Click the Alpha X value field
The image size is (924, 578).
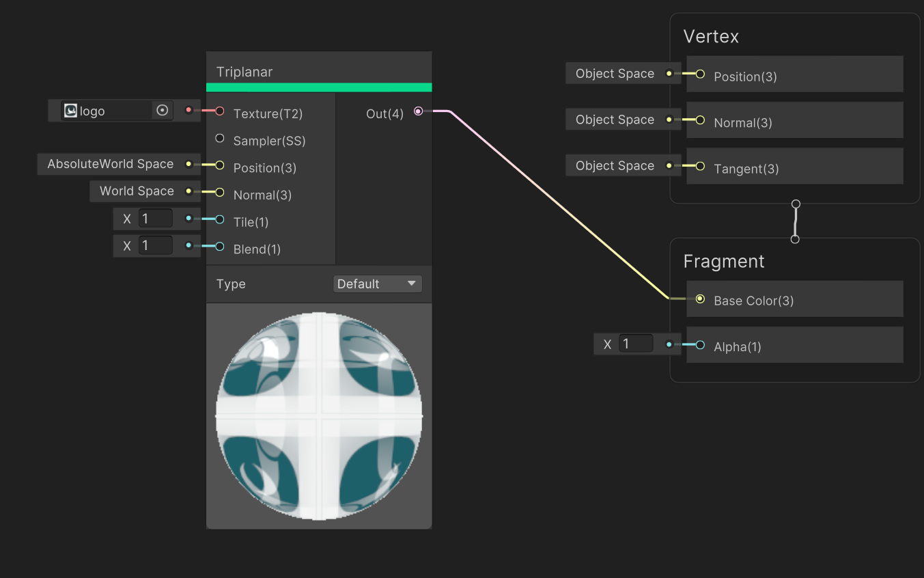click(x=636, y=344)
